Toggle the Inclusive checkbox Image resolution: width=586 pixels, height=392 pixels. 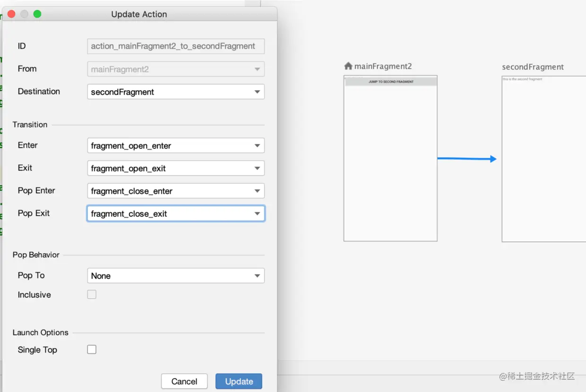pos(92,294)
